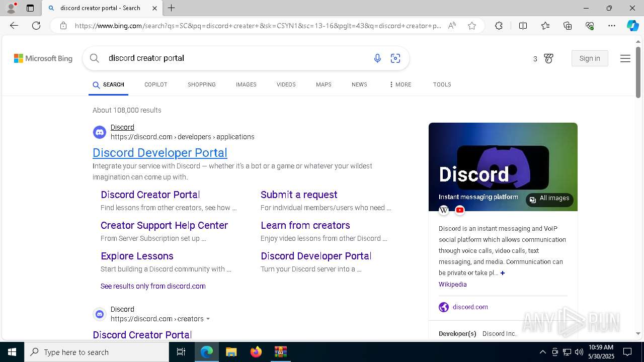View site information lock icon
Viewport: 644px width, 362px height.
pos(63,26)
